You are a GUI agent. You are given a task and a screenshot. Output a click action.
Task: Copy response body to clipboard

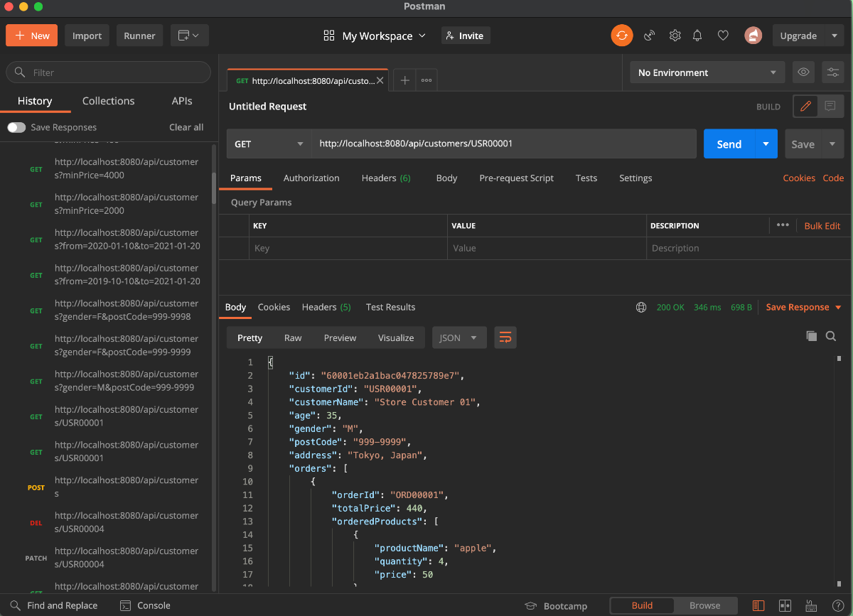(811, 336)
